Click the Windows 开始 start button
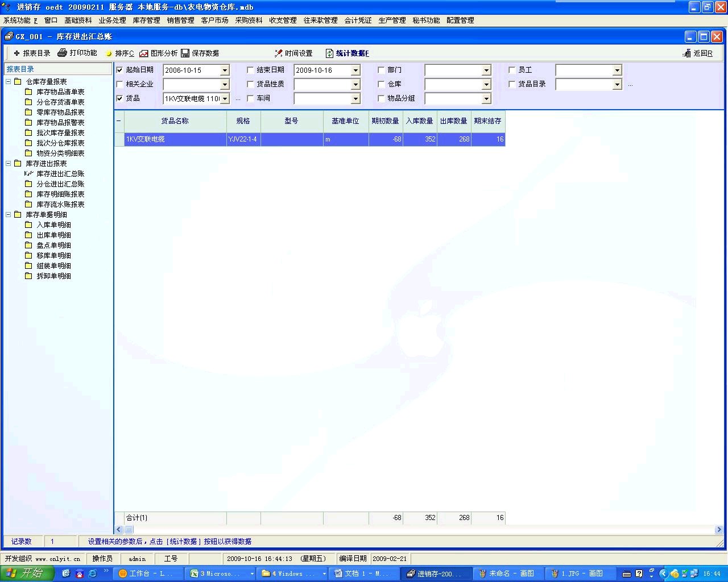Viewport: 728px width, 582px height. [x=27, y=573]
